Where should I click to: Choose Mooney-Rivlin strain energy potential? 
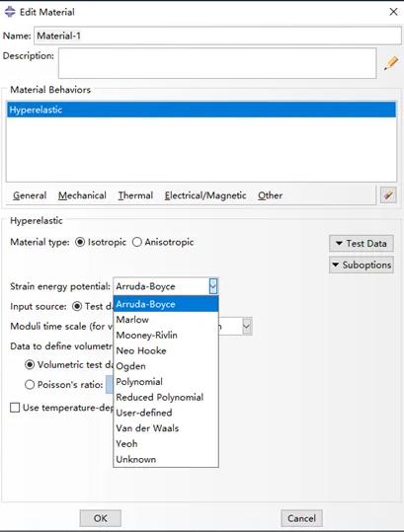(x=166, y=336)
